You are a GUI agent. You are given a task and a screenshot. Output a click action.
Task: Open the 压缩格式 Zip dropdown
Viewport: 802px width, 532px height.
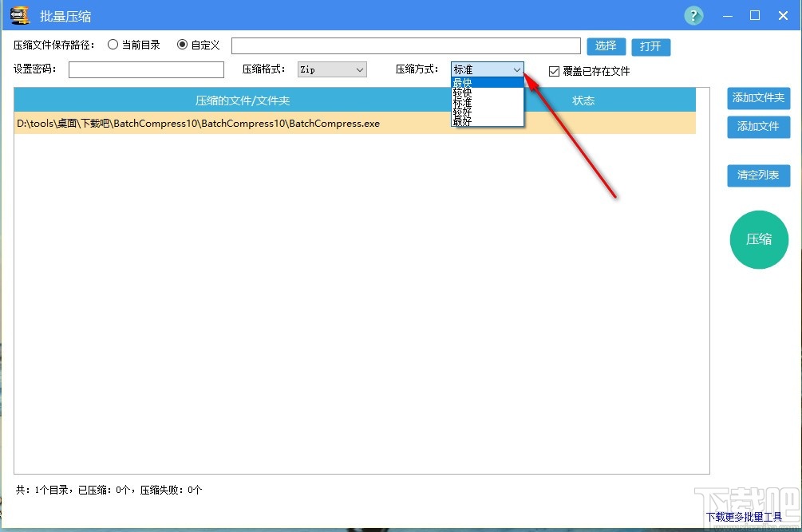click(332, 69)
